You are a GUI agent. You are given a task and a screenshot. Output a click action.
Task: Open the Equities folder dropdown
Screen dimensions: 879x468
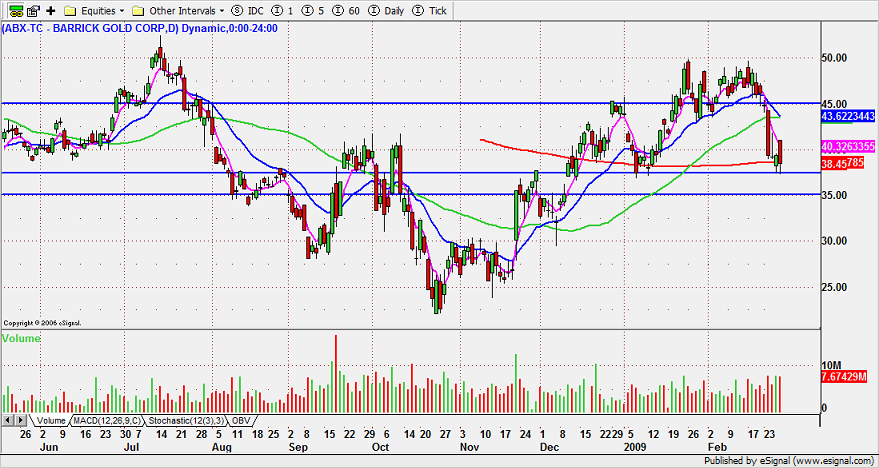coord(95,11)
